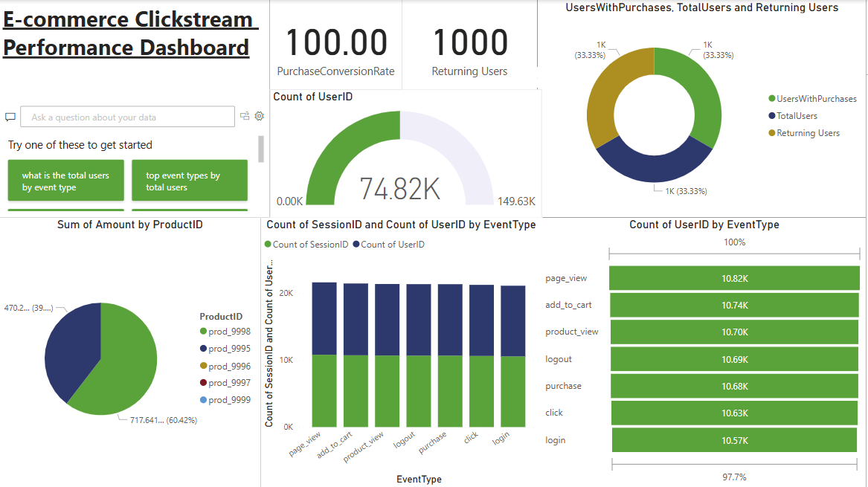This screenshot has width=868, height=487.
Task: Select suggestion 'top event types by total users'
Action: tap(190, 180)
